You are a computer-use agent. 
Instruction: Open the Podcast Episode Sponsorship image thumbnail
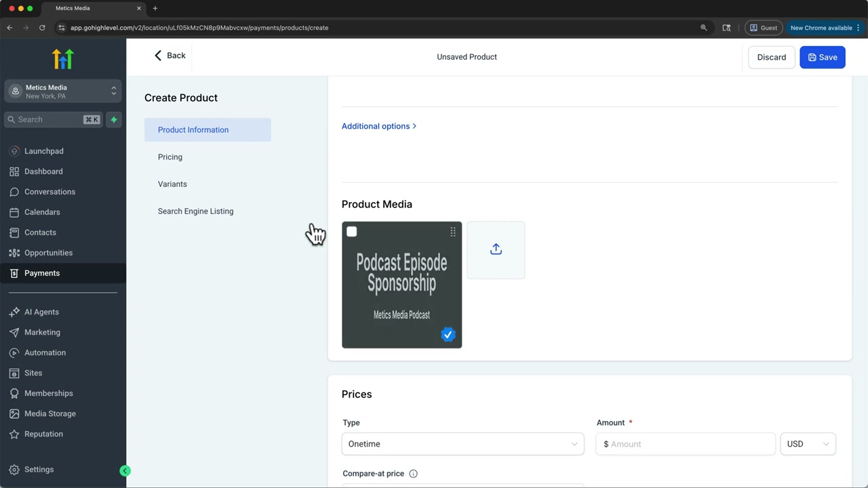pyautogui.click(x=401, y=285)
